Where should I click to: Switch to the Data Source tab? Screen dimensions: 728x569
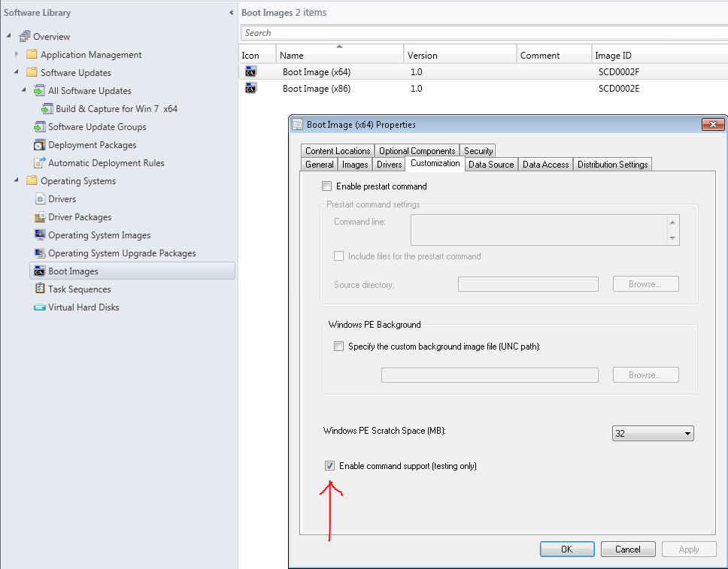pyautogui.click(x=491, y=165)
